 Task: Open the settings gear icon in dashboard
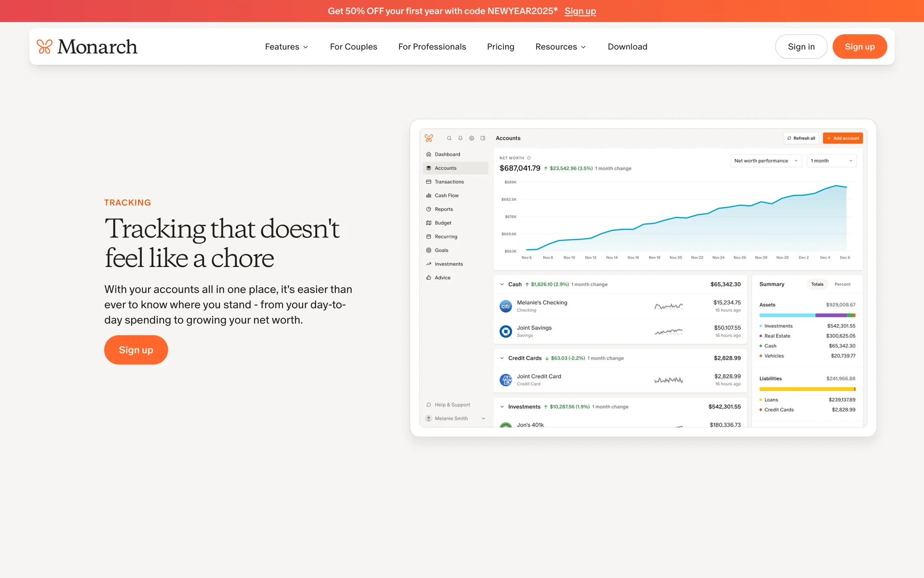click(x=472, y=138)
